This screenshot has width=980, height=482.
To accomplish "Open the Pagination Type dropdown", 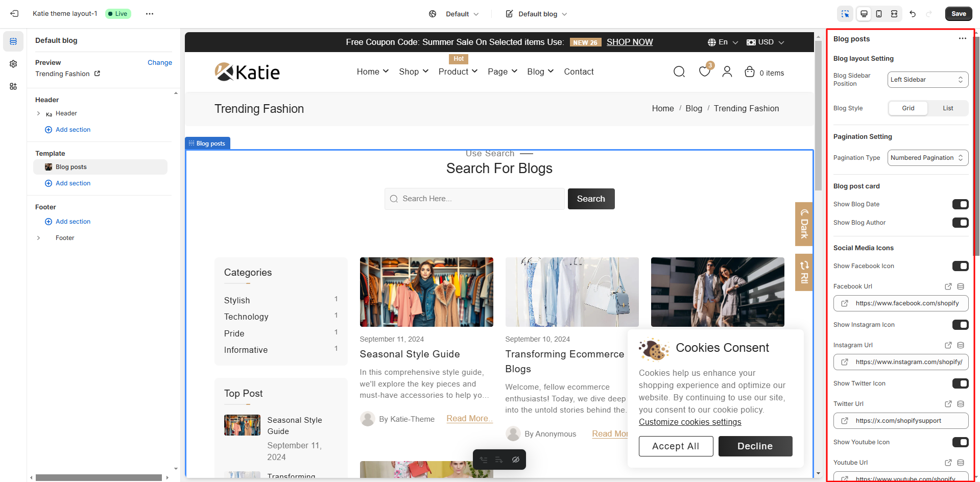I will 927,158.
